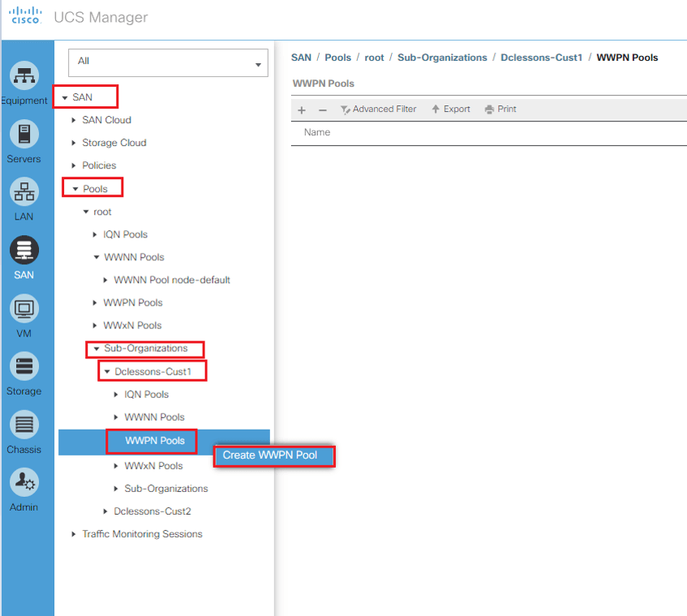This screenshot has height=616, width=687.
Task: Click the Export button label
Action: pyautogui.click(x=457, y=109)
